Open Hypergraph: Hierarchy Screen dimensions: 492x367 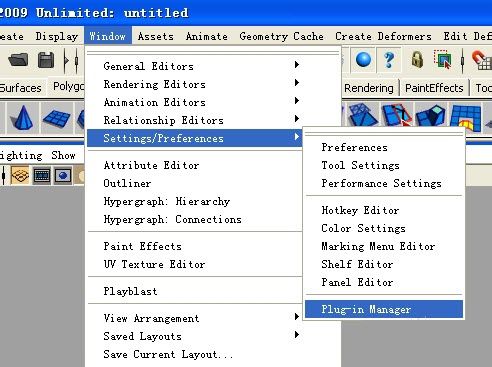[x=194, y=201]
